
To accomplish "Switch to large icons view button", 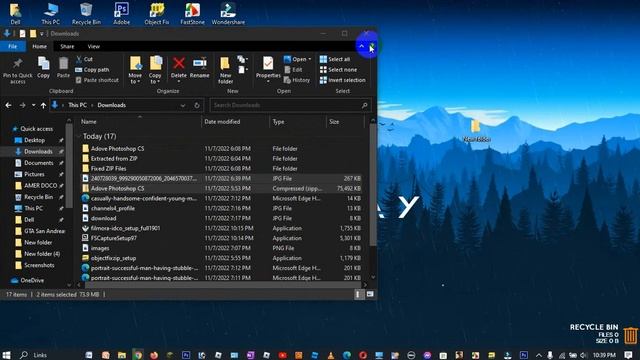I will click(370, 294).
